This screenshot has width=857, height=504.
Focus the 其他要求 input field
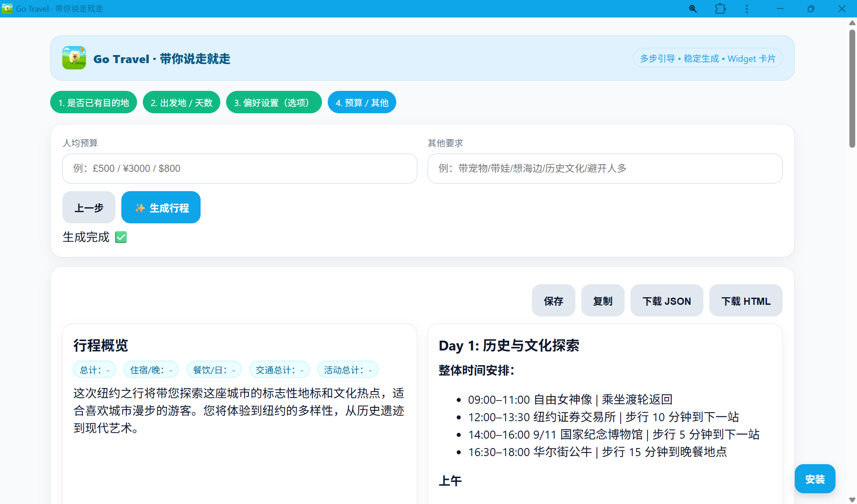605,168
